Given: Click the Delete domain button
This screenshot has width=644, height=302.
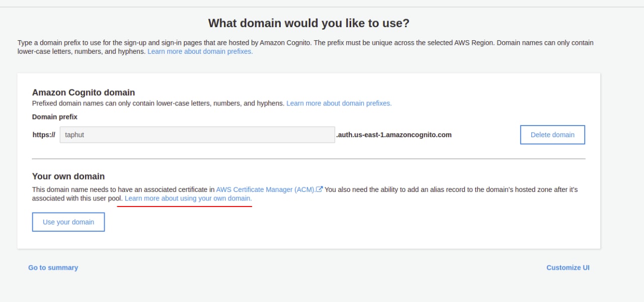Looking at the screenshot, I should click(552, 135).
